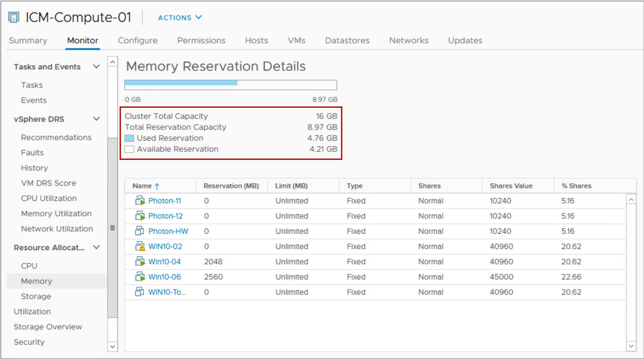Click the Win10-06 VM icon

coord(140,276)
